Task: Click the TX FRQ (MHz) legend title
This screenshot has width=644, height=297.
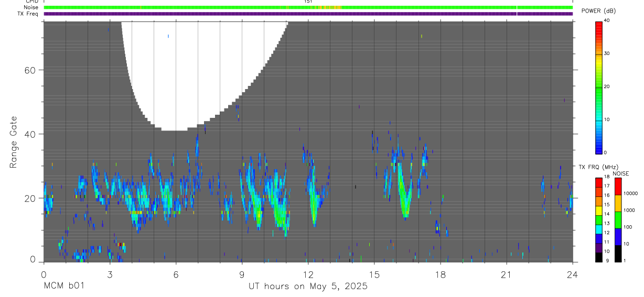Action: pos(598,167)
